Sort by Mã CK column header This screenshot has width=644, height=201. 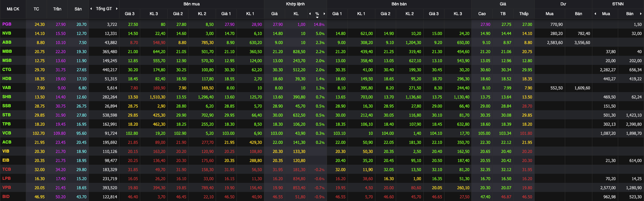coord(13,9)
